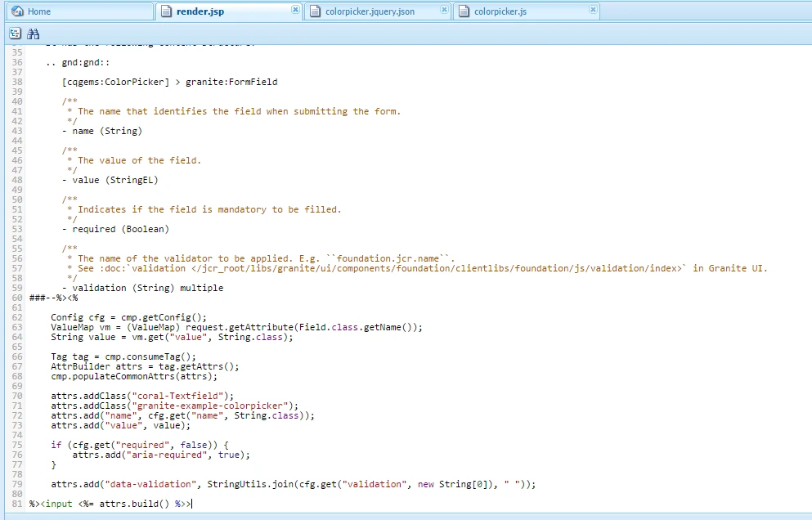Place cursor at end of line 81

192,504
